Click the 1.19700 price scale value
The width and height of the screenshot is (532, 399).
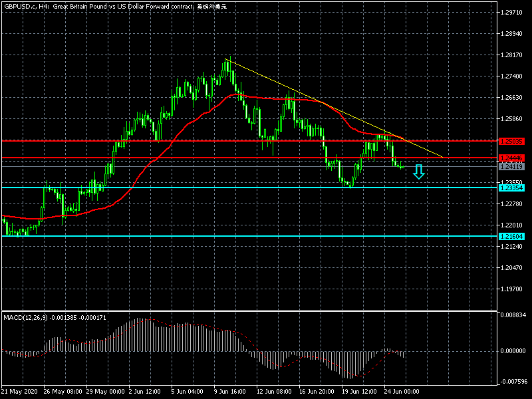(511, 289)
